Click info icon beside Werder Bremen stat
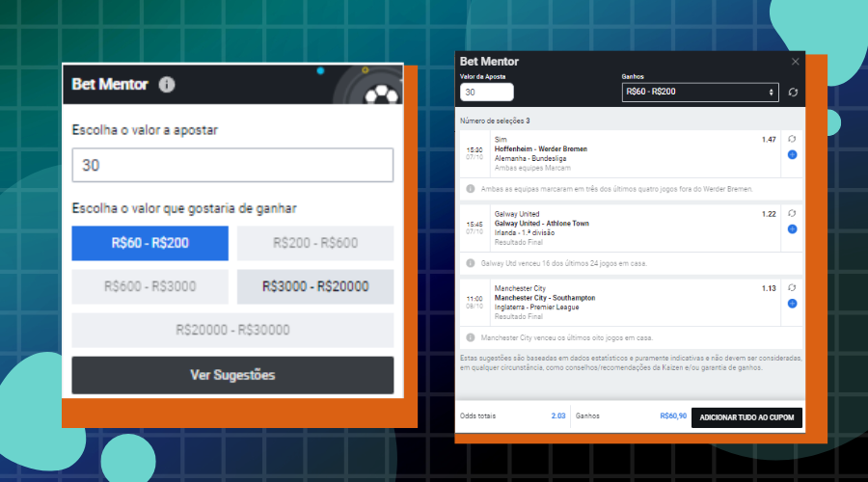868x482 pixels. (x=470, y=189)
